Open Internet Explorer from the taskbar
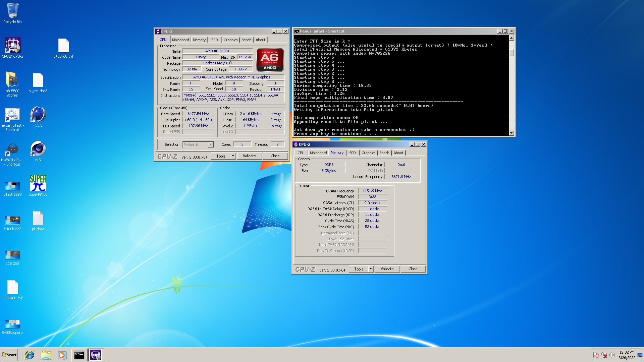The image size is (644, 362). [30, 355]
